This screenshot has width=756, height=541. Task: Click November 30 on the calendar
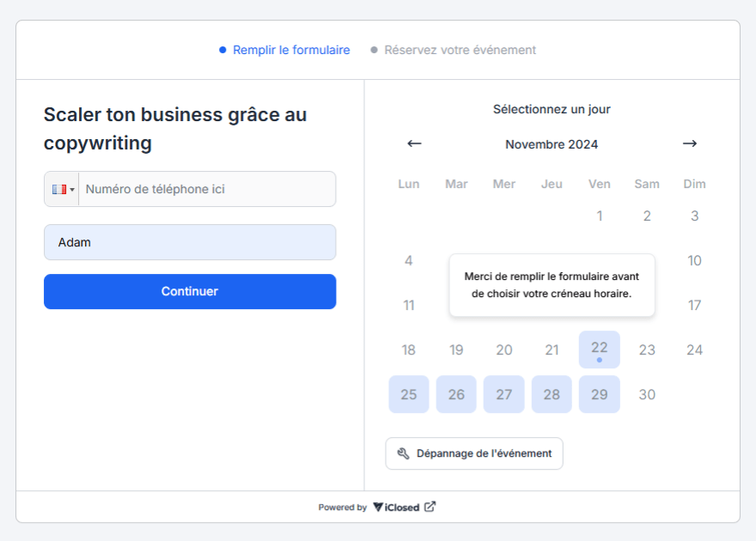pyautogui.click(x=647, y=394)
